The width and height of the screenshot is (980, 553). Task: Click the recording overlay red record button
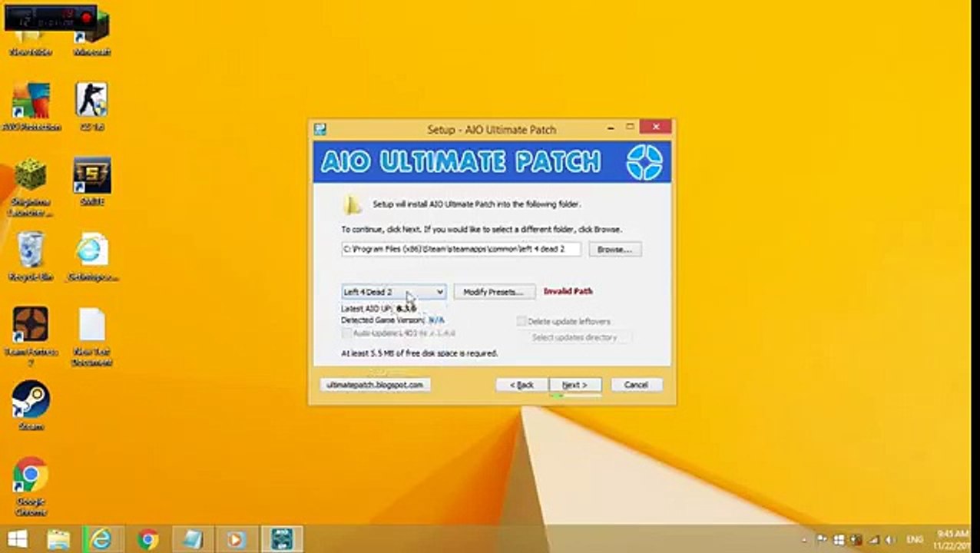[87, 17]
